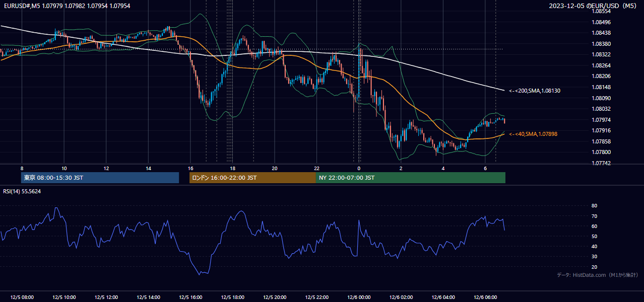Viewport: 644px width, 302px height.
Task: Click price axis value 1.07858
Action: [x=601, y=141]
